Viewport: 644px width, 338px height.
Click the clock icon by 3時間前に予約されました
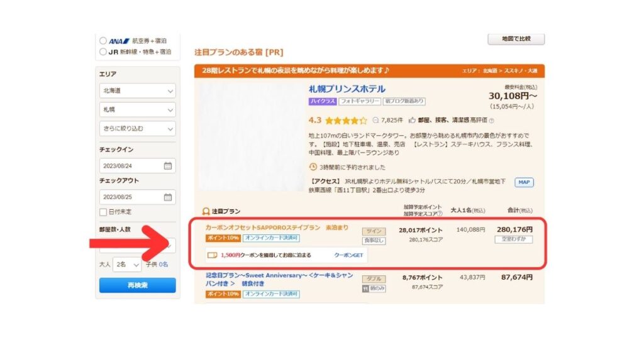click(313, 167)
